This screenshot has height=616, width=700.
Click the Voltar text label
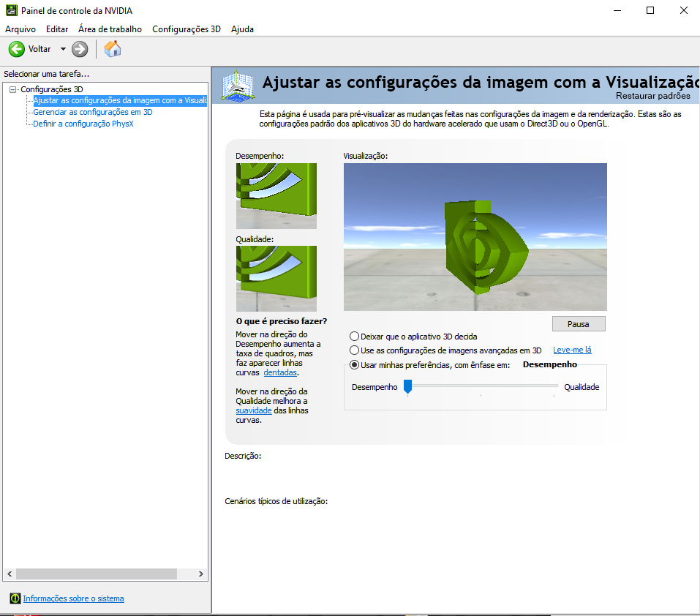point(39,49)
